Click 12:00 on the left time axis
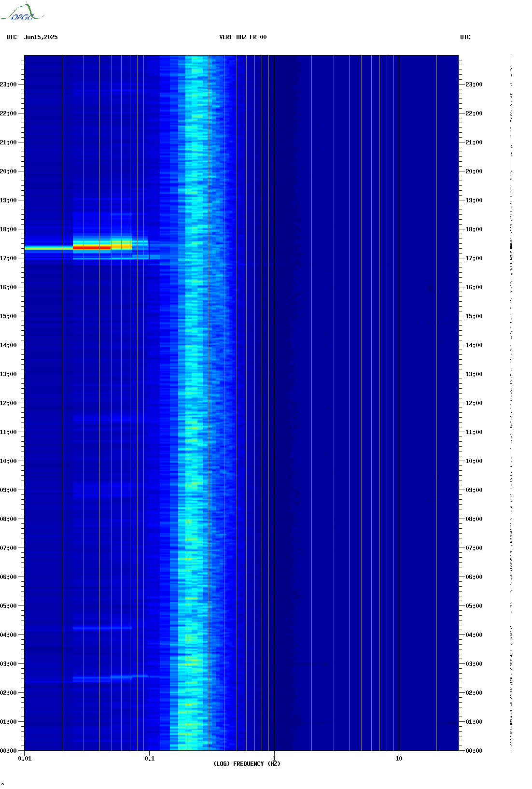 click(x=8, y=403)
